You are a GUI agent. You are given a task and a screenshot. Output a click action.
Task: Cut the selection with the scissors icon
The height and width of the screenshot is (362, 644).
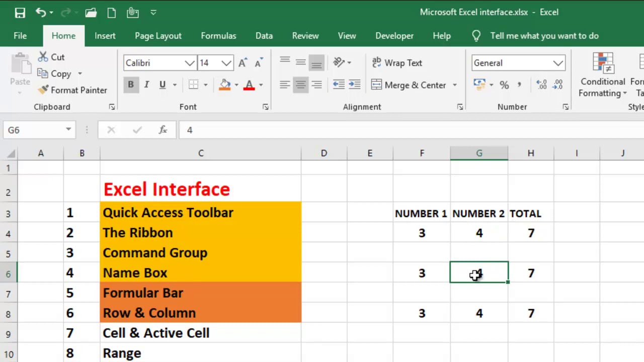pyautogui.click(x=51, y=57)
